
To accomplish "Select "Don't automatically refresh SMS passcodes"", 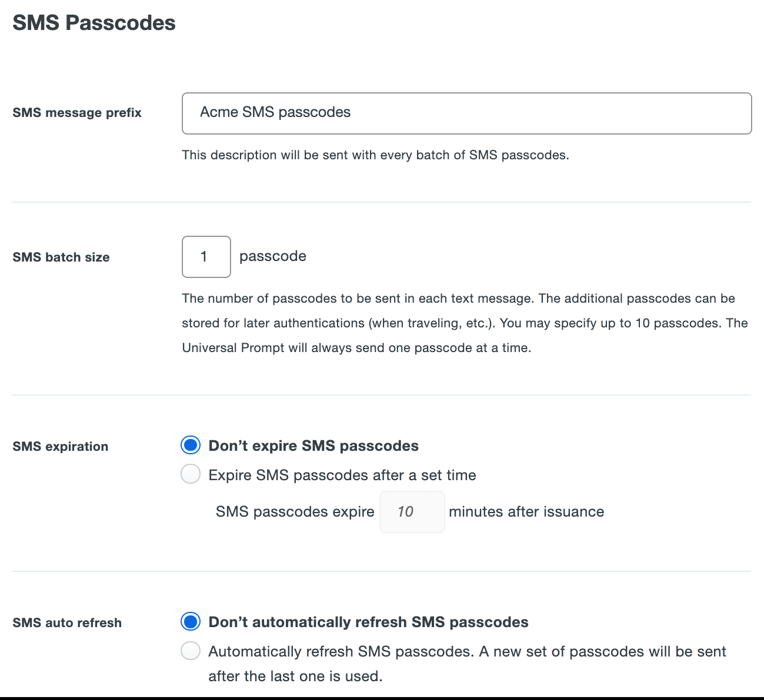I will tap(191, 621).
